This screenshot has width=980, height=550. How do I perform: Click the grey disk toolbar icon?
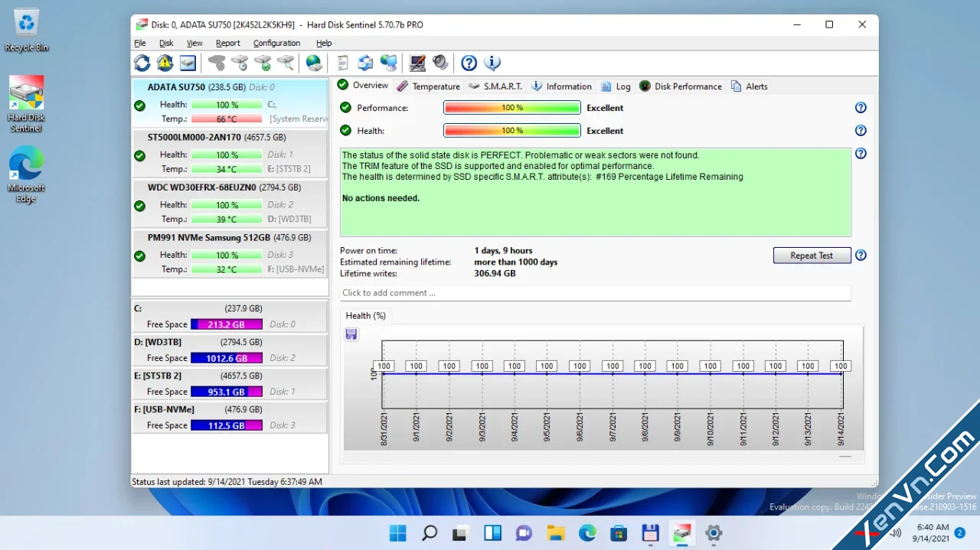217,63
